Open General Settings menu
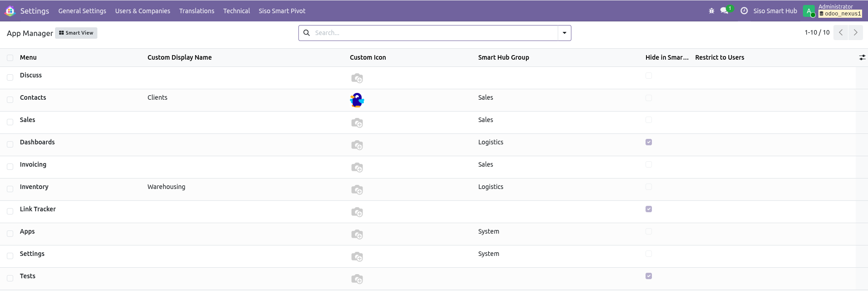The height and width of the screenshot is (291, 868). (82, 11)
